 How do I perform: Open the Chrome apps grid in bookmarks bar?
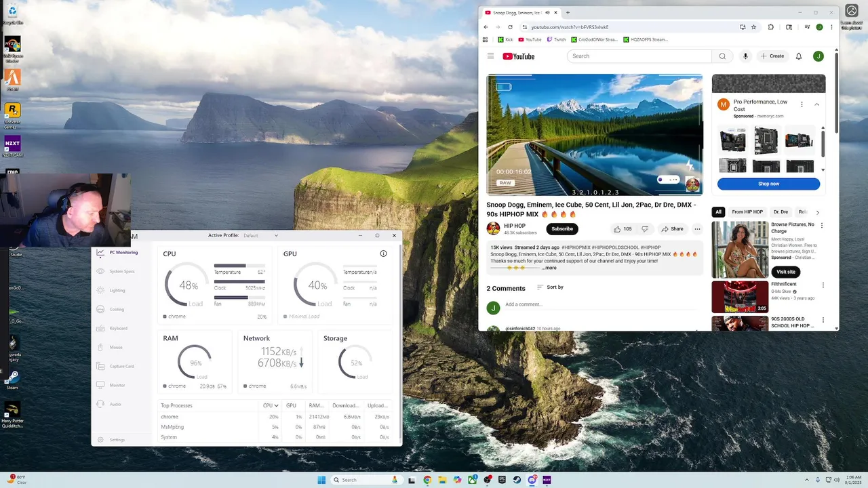486,39
